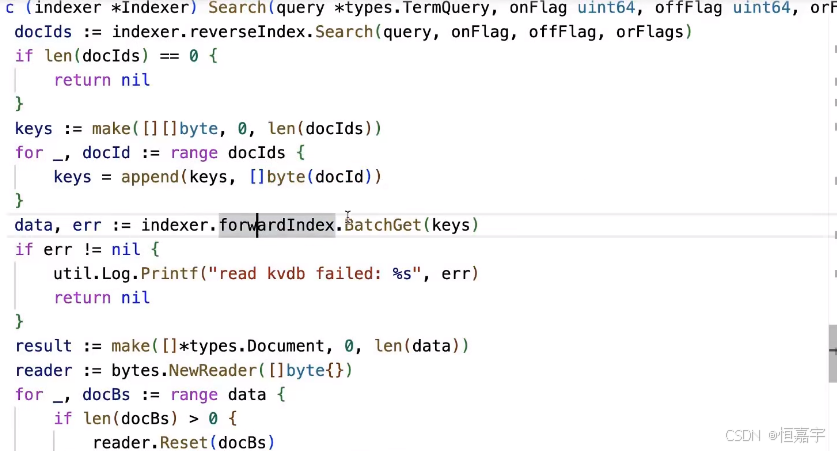Click the append function call
Image resolution: width=837 pixels, height=451 pixels.
[150, 177]
